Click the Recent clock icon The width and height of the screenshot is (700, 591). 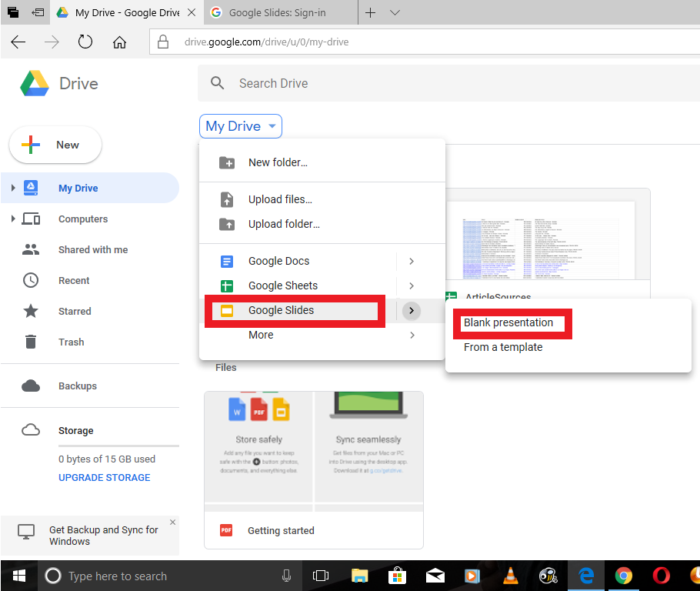coord(31,281)
